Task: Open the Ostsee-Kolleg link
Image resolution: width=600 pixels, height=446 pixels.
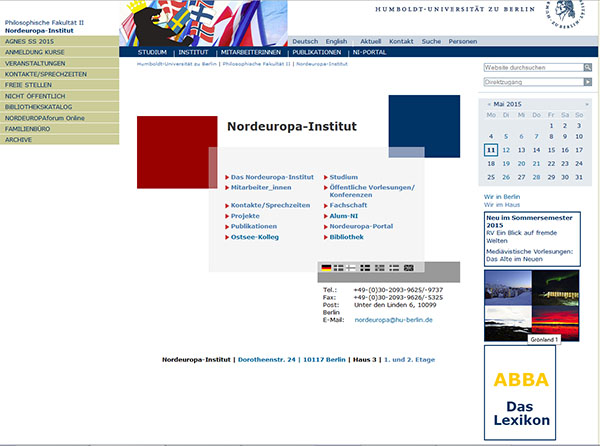Action: pyautogui.click(x=254, y=237)
